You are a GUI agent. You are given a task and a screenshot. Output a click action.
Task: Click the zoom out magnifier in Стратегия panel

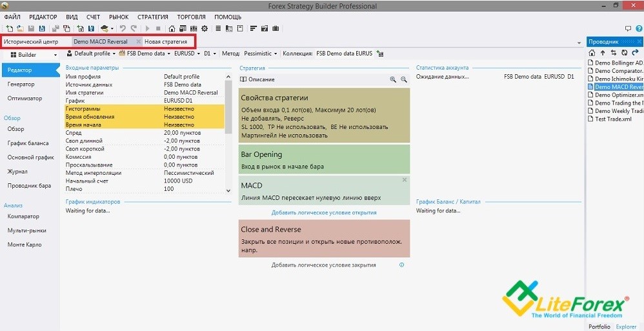404,79
